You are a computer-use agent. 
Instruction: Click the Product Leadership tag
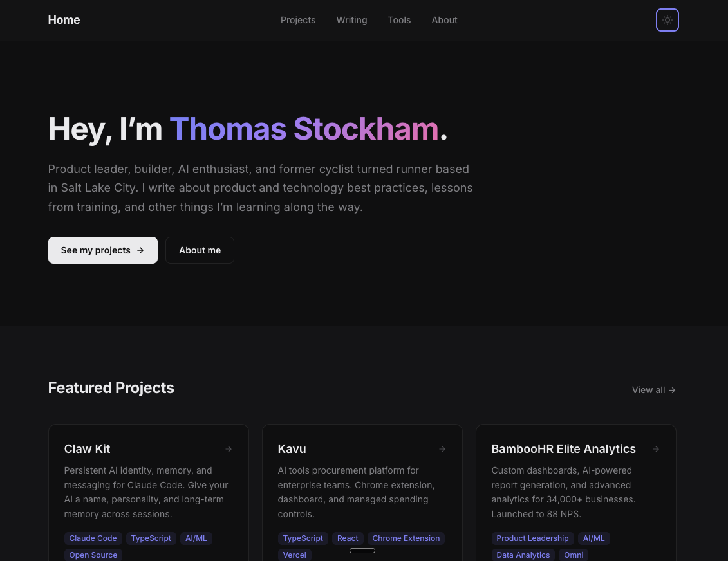coord(532,538)
